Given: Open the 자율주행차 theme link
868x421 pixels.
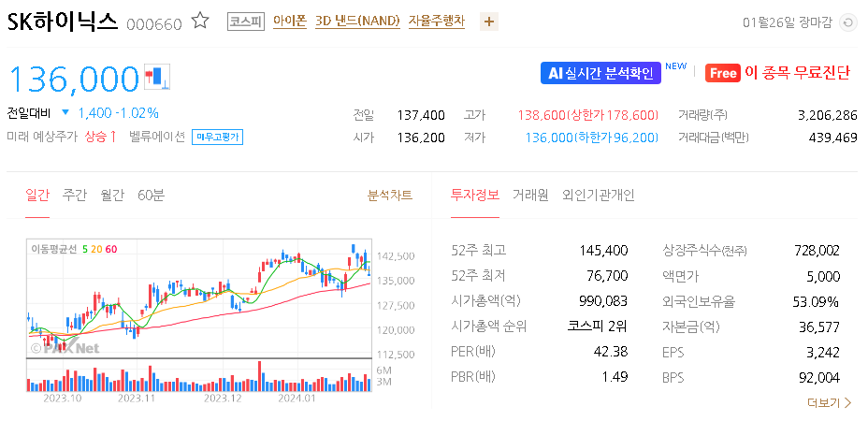Looking at the screenshot, I should [x=436, y=22].
